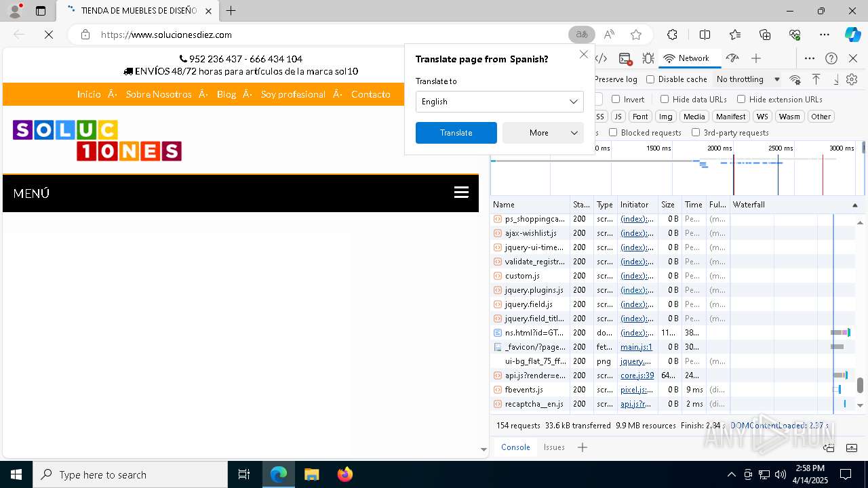The height and width of the screenshot is (488, 868).
Task: Filter requests by JS type
Action: (x=618, y=117)
